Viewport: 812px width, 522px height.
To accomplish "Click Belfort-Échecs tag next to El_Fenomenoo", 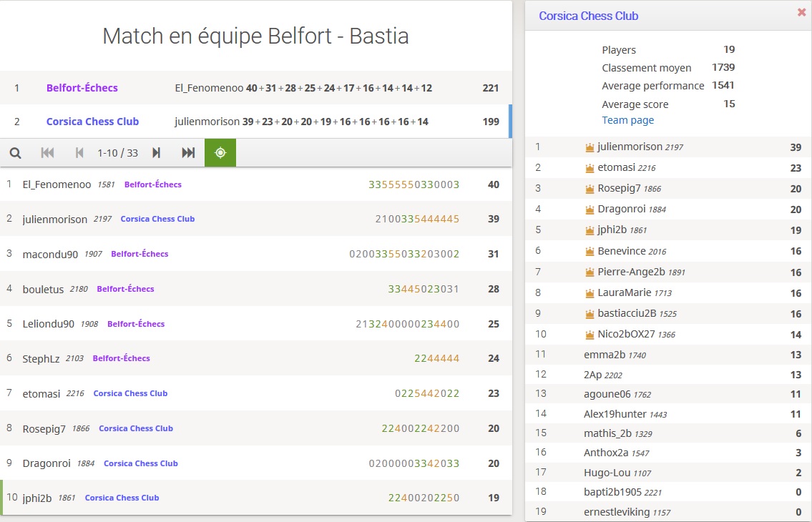I will tap(153, 184).
